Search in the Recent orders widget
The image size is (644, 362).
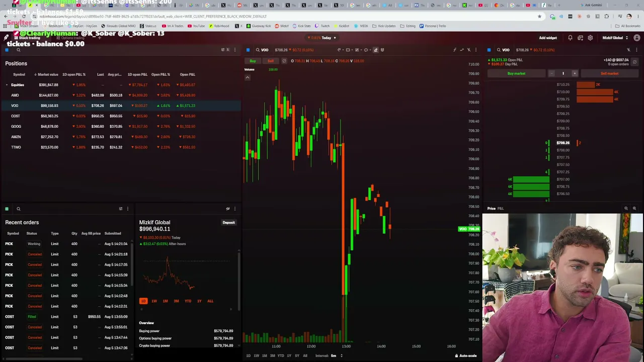(x=18, y=209)
